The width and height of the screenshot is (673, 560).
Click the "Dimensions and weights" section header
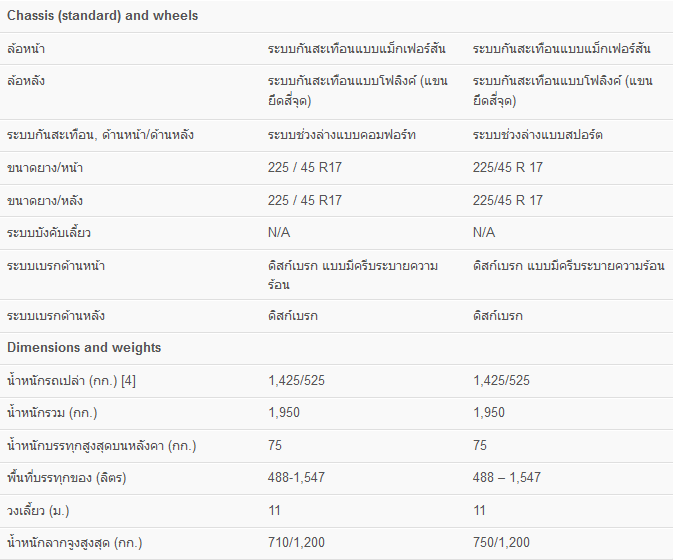pos(84,348)
